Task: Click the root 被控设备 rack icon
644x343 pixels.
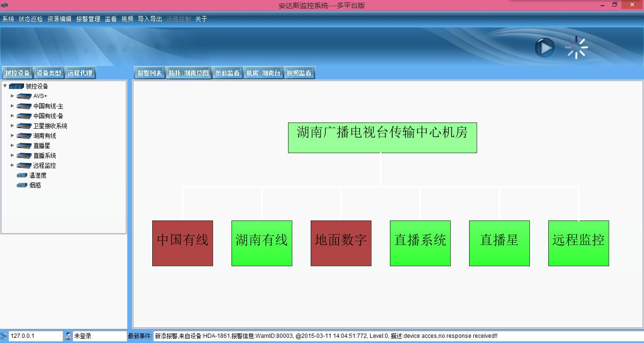Action: (x=17, y=86)
